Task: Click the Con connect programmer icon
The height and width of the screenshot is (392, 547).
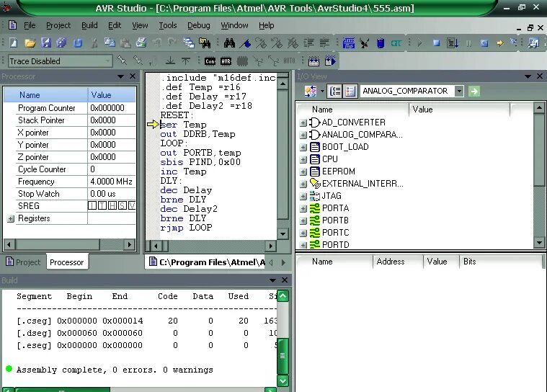Action: coord(210,61)
